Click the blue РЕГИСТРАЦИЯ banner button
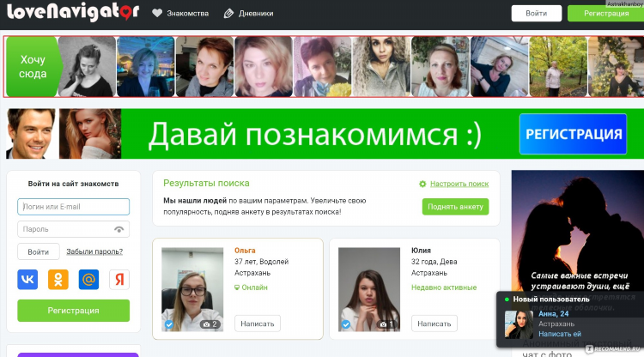644x357 pixels. [x=573, y=134]
